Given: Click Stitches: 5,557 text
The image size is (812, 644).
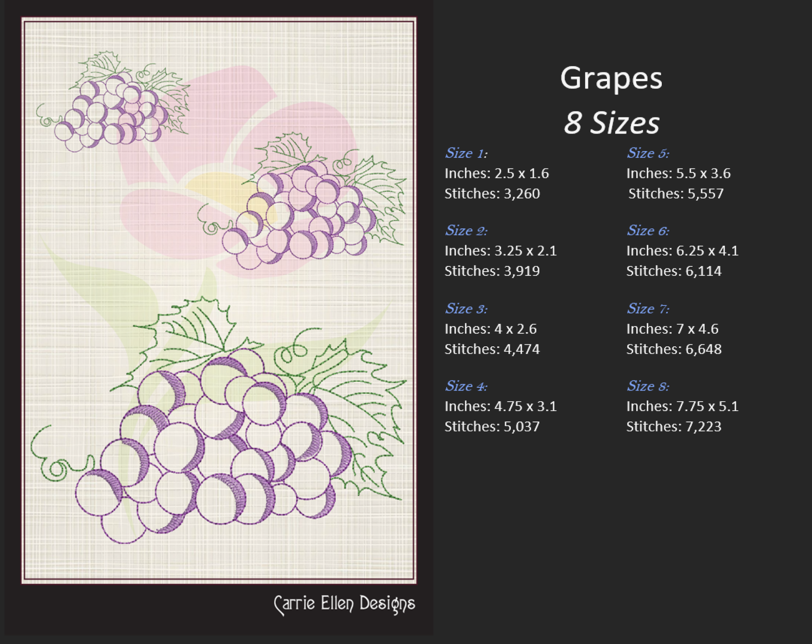Looking at the screenshot, I should click(676, 194).
